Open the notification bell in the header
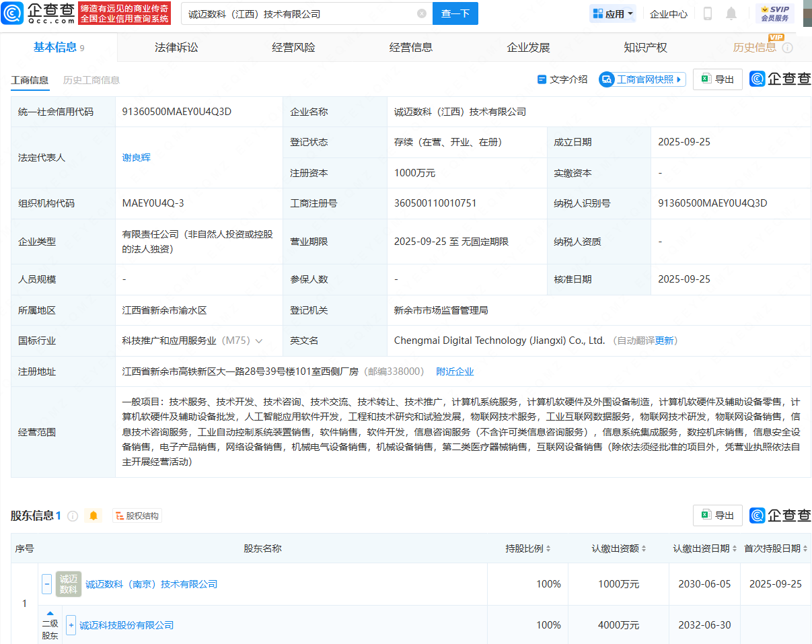 (731, 13)
